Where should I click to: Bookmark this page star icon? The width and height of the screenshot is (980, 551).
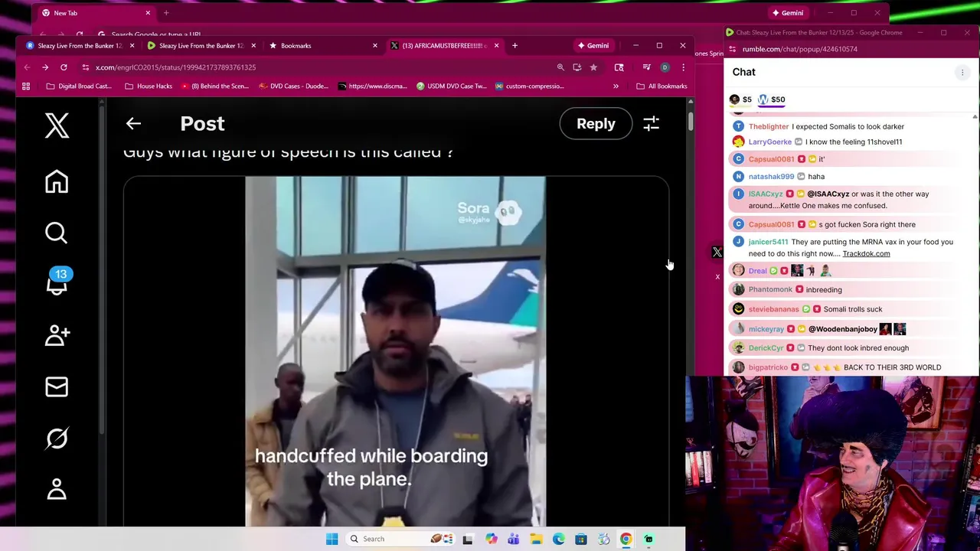point(593,67)
